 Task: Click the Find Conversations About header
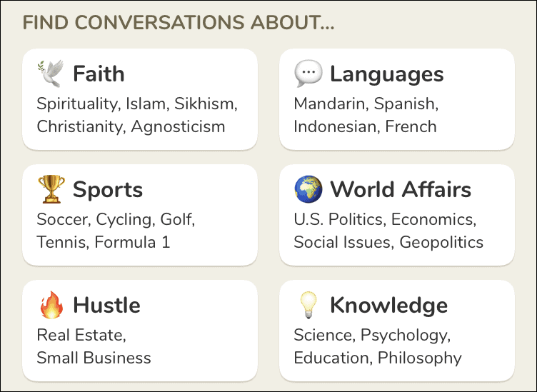coord(179,23)
